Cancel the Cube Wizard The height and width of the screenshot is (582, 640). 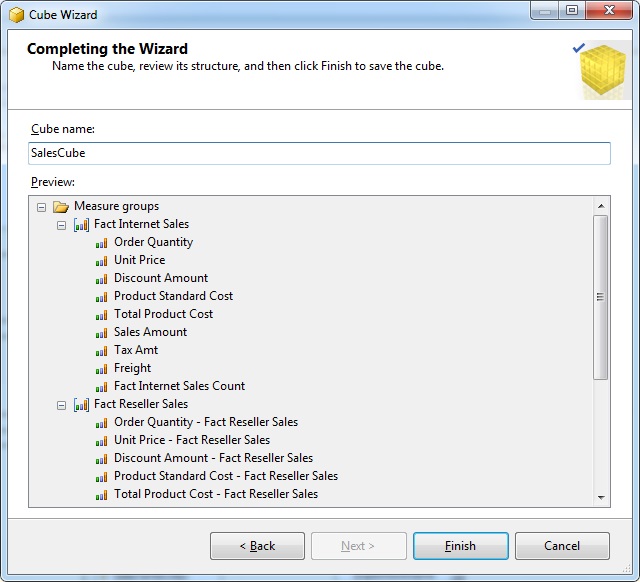tap(562, 546)
